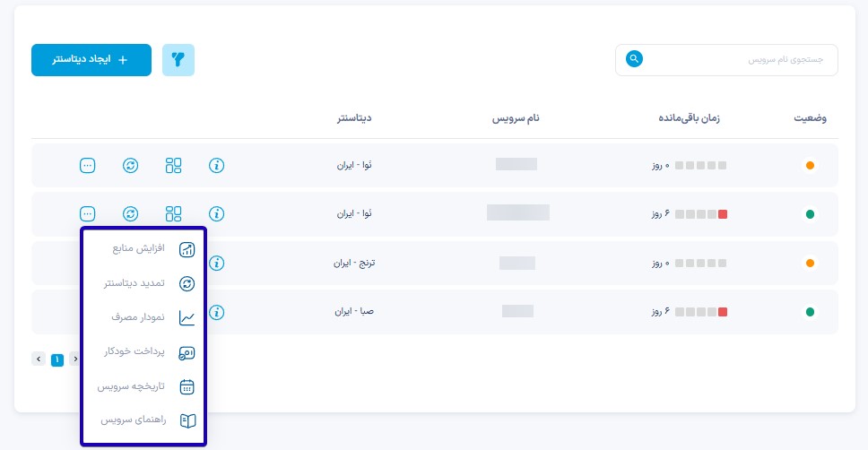Go to page 1 in pagination
This screenshot has width=868, height=450.
57,359
